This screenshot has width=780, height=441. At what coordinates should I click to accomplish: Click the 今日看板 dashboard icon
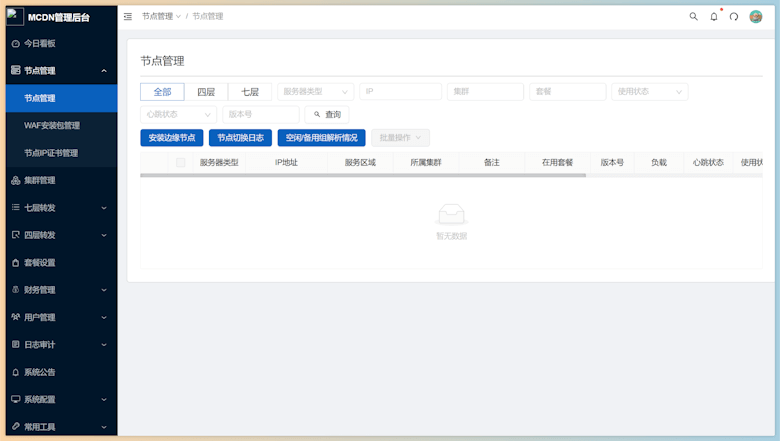point(15,44)
